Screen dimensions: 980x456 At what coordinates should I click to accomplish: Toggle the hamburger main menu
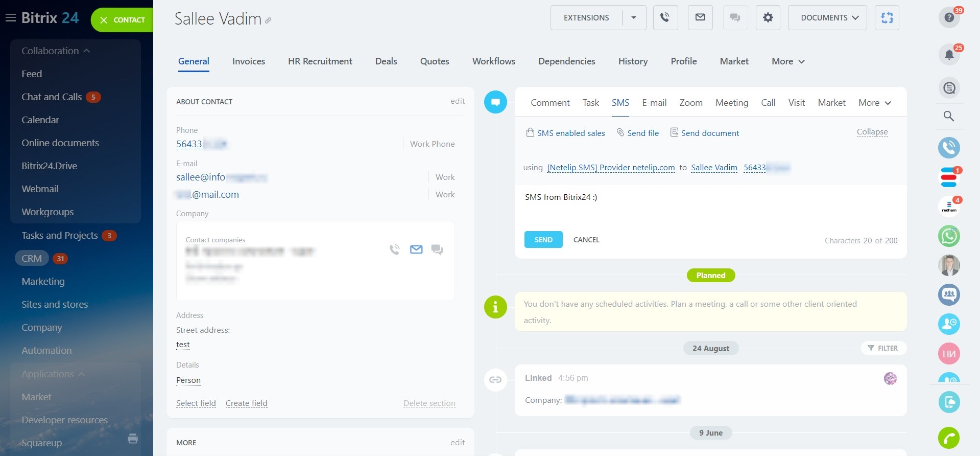(x=11, y=18)
